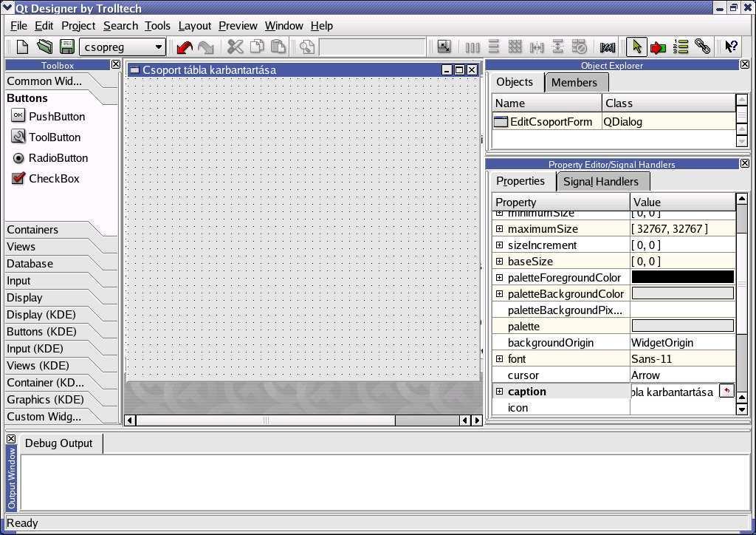Expand the baseSize property
This screenshot has height=535, width=756.
[x=500, y=262]
